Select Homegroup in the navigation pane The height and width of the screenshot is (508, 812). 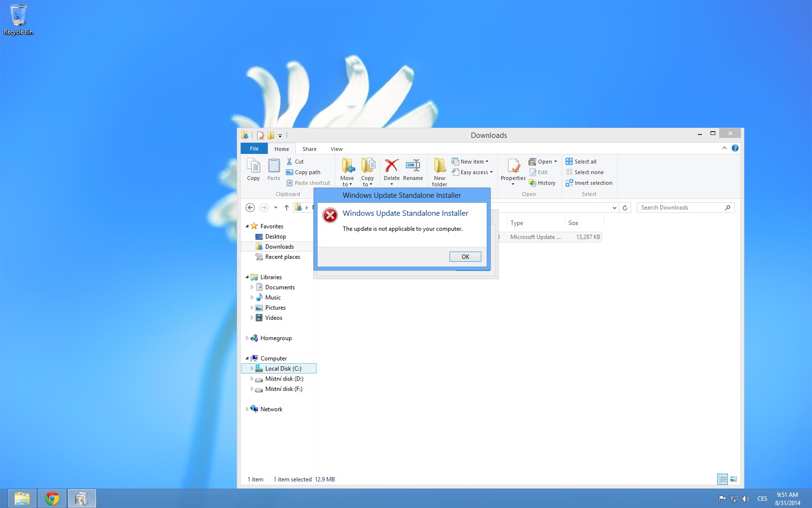[x=275, y=338]
